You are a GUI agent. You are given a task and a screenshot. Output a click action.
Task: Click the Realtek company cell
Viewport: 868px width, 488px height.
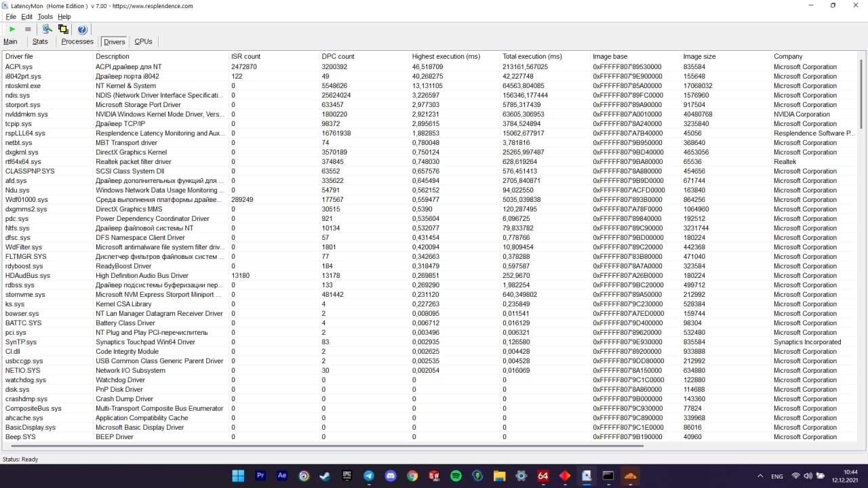click(785, 162)
